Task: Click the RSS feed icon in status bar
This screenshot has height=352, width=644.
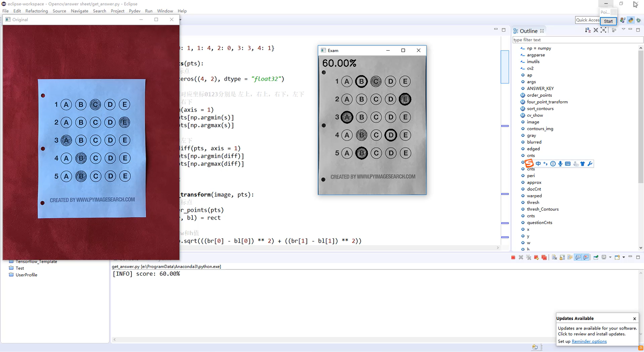Action: point(640,347)
